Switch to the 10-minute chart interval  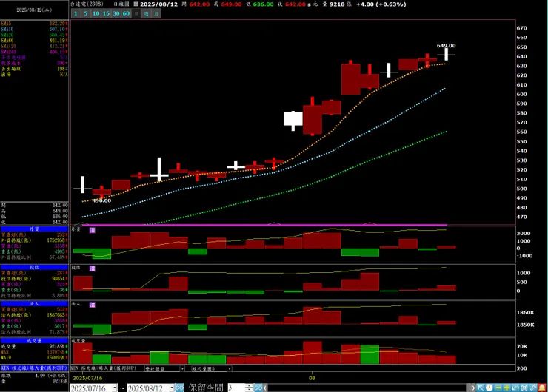(x=96, y=13)
